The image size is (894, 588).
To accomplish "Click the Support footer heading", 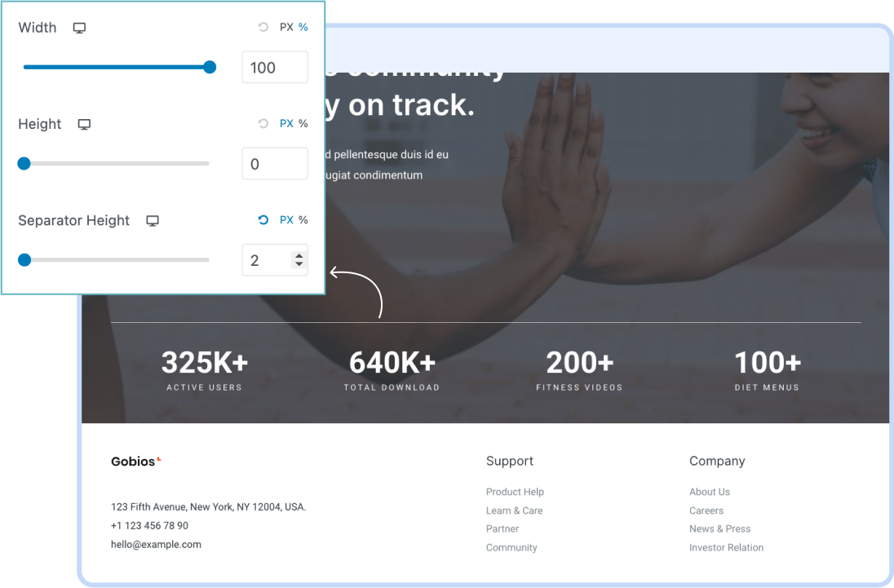I will coord(509,461).
